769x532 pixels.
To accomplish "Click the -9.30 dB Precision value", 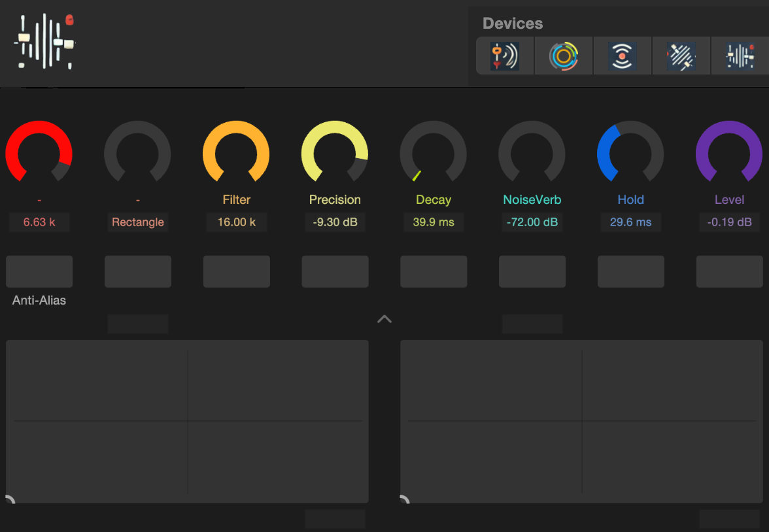I will (x=335, y=222).
